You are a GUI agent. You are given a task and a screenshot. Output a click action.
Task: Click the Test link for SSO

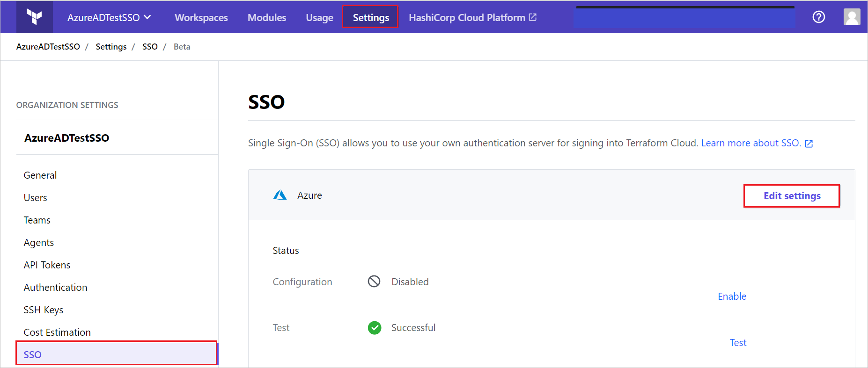point(738,343)
